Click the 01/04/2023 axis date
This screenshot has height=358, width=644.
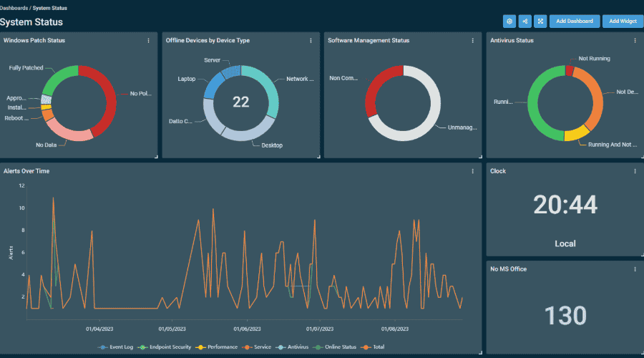click(99, 329)
